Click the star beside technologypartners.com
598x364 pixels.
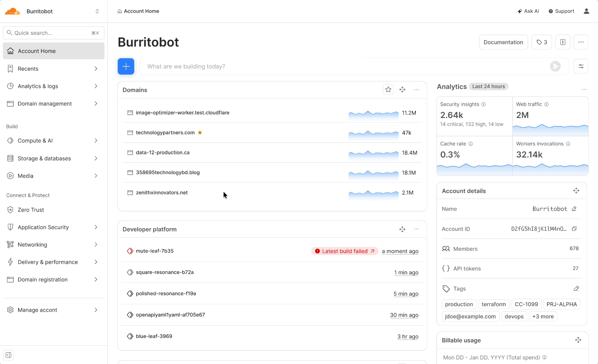200,132
